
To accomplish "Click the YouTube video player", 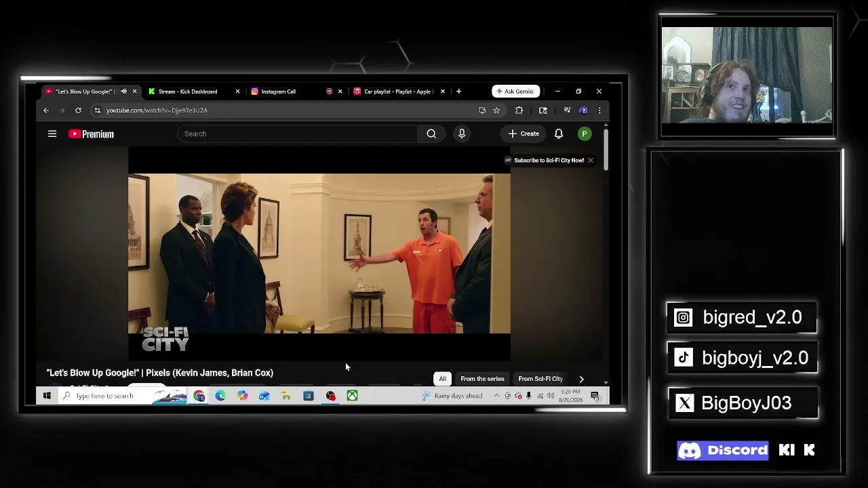I will 319,255.
